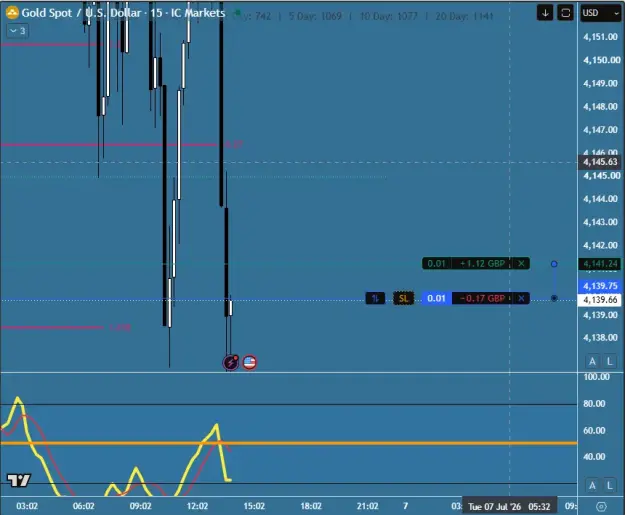Click the Gold Spot symbol logo icon

(x=12, y=13)
